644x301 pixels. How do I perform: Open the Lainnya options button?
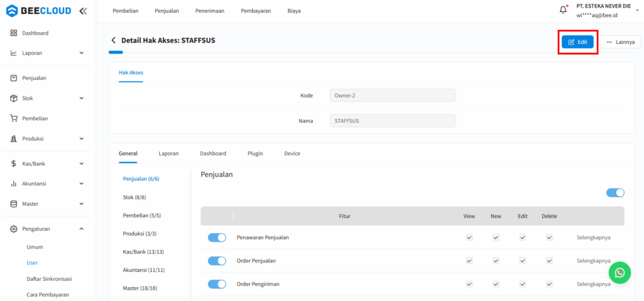coord(620,42)
